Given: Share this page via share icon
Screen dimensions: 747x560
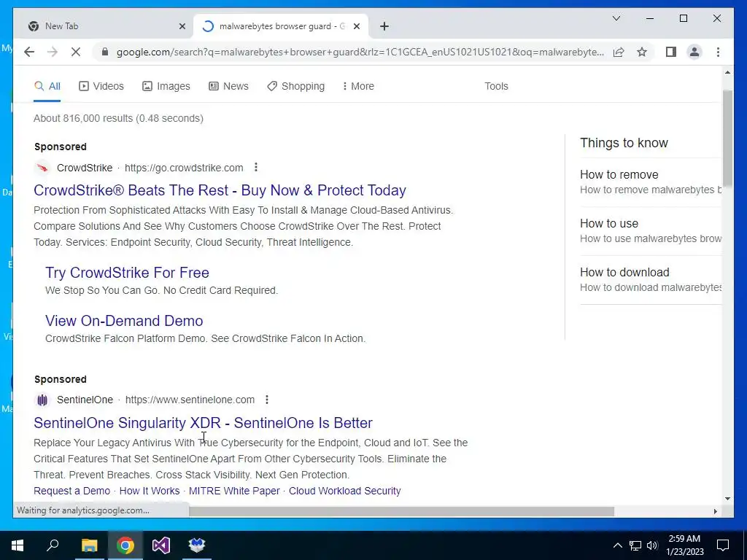Looking at the screenshot, I should 619,52.
